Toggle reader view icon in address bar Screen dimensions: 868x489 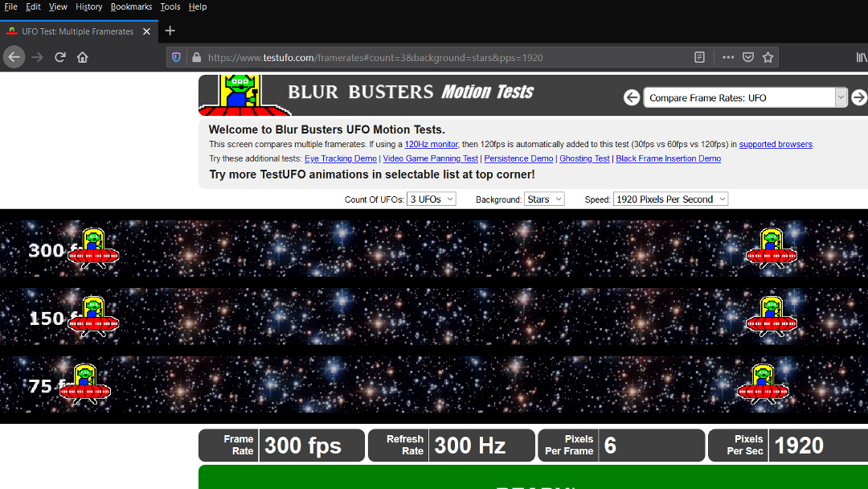click(x=700, y=57)
